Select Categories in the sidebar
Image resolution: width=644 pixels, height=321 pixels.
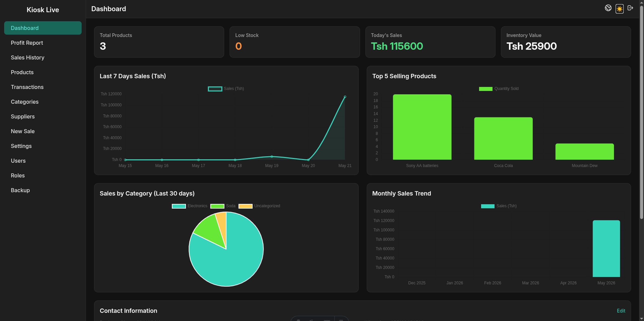(x=43, y=102)
